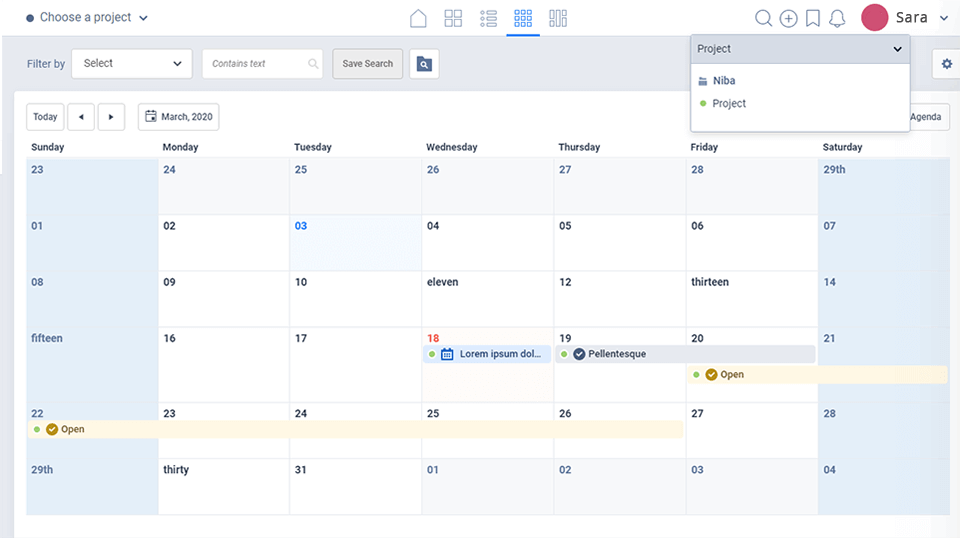The width and height of the screenshot is (960, 538).
Task: Go to the next month arrow
Action: click(x=111, y=117)
